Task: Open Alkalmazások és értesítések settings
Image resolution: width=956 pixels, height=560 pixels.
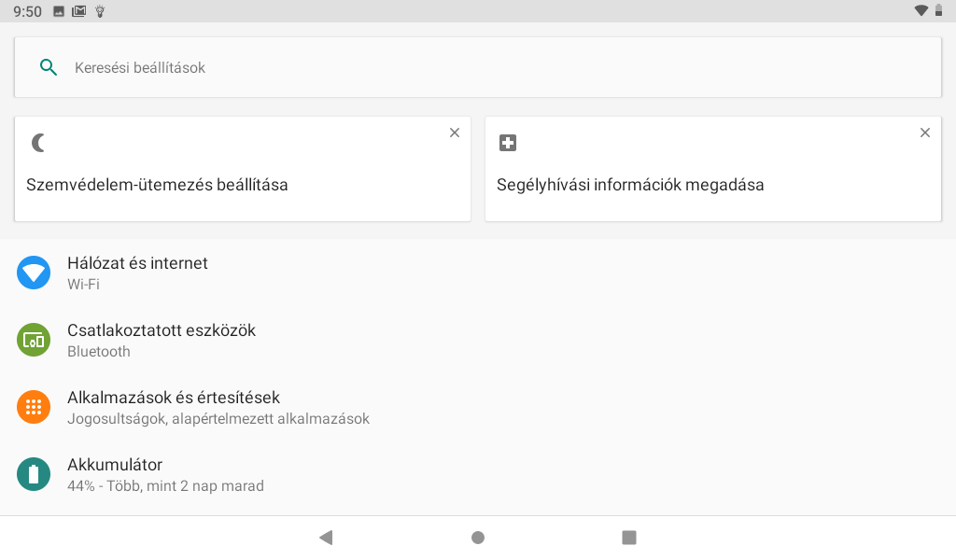Action: click(x=478, y=407)
